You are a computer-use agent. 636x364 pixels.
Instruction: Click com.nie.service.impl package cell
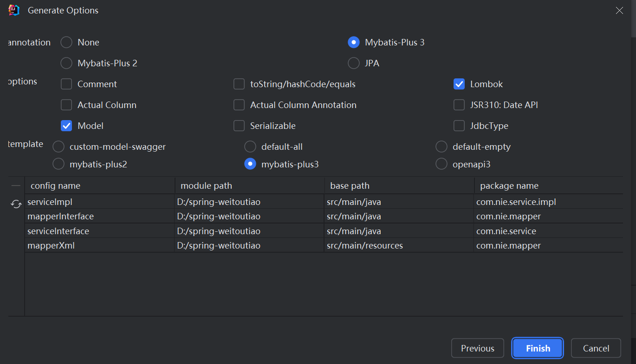(x=548, y=202)
